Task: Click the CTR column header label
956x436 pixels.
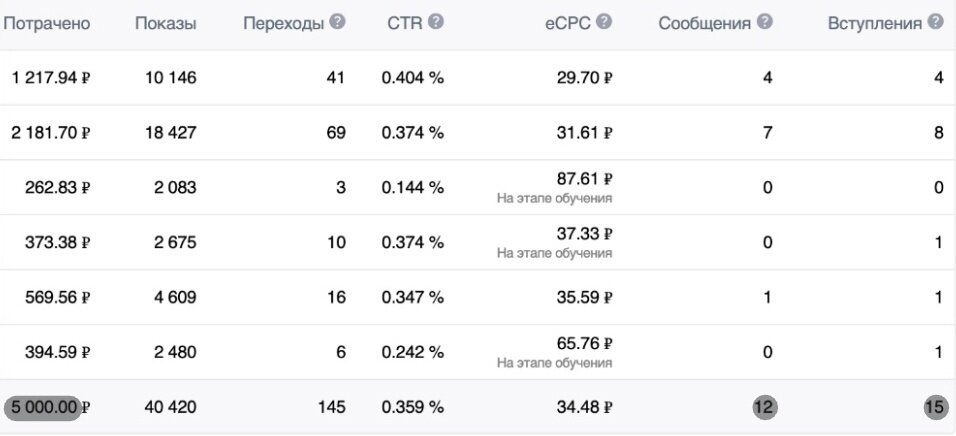Action: click(405, 23)
